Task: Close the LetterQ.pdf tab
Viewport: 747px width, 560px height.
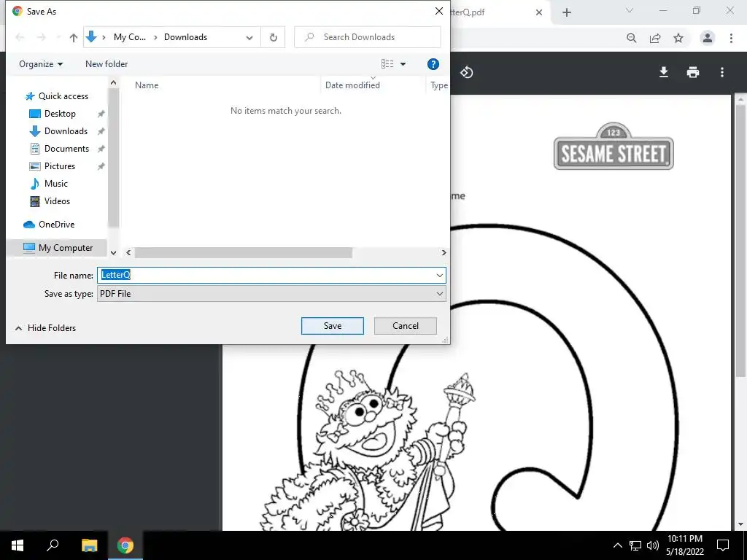Action: (x=539, y=12)
